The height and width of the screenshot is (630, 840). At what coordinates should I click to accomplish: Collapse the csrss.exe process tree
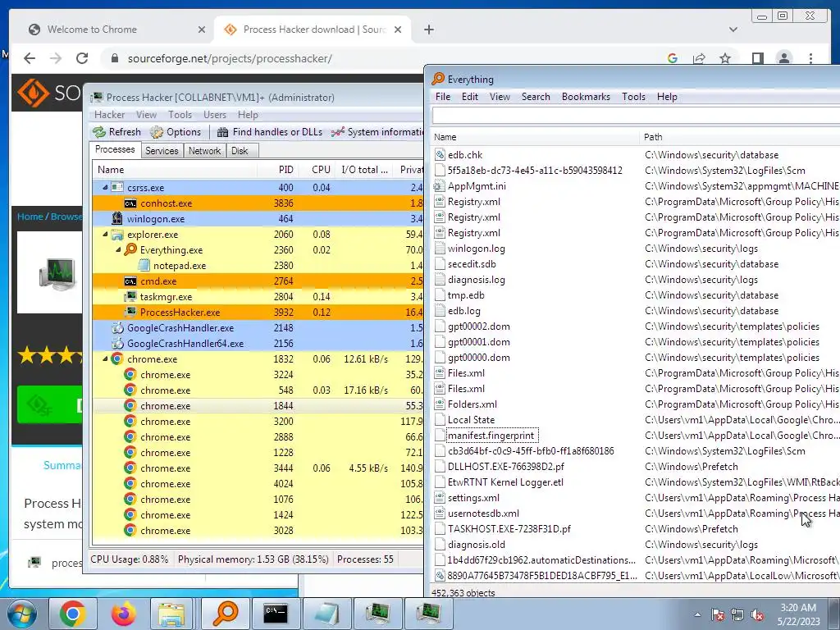pyautogui.click(x=105, y=188)
